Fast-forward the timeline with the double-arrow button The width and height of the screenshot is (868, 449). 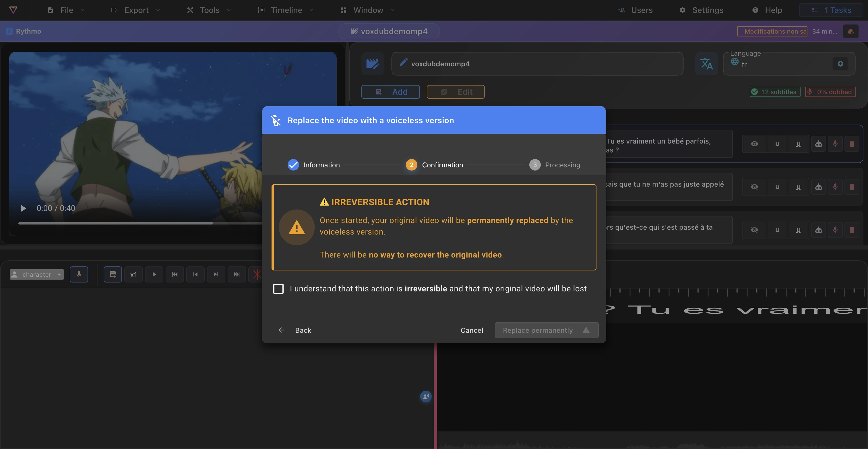pos(237,274)
